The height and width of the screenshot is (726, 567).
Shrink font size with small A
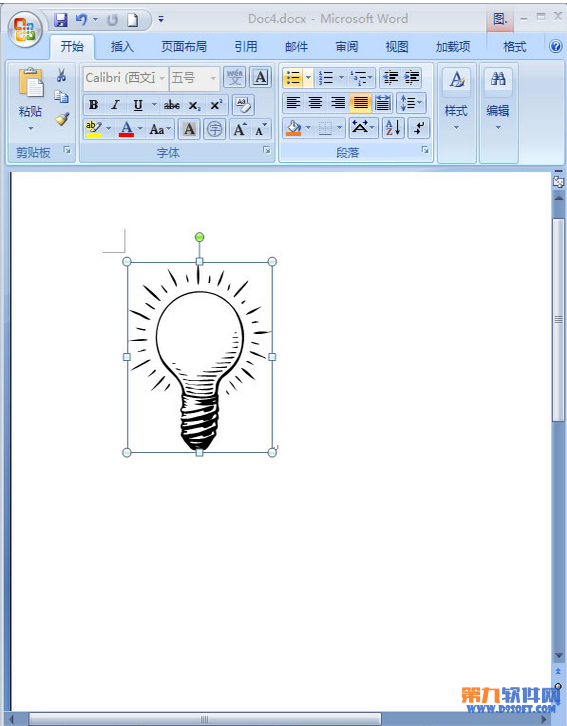click(260, 129)
